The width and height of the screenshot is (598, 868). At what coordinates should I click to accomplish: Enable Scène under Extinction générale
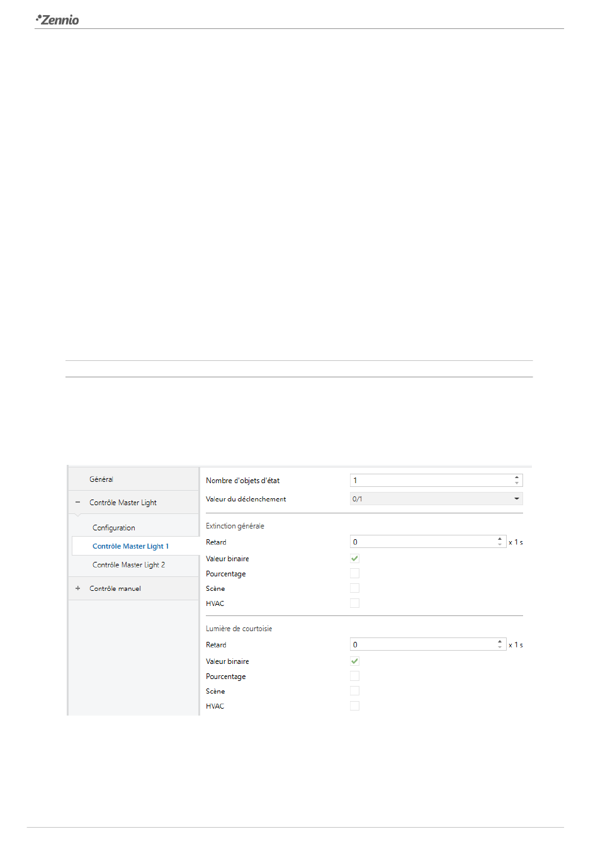[x=355, y=588]
